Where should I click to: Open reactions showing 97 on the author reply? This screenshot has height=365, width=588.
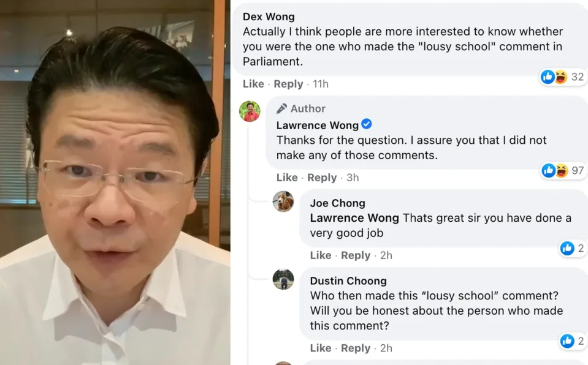[x=563, y=170]
